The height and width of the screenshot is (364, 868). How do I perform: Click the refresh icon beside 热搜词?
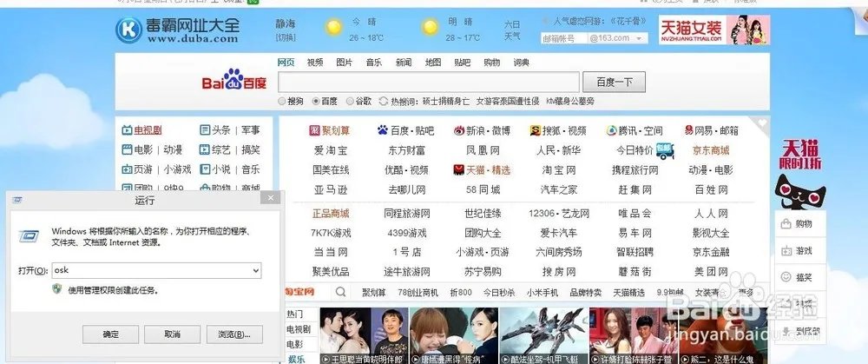(x=383, y=101)
